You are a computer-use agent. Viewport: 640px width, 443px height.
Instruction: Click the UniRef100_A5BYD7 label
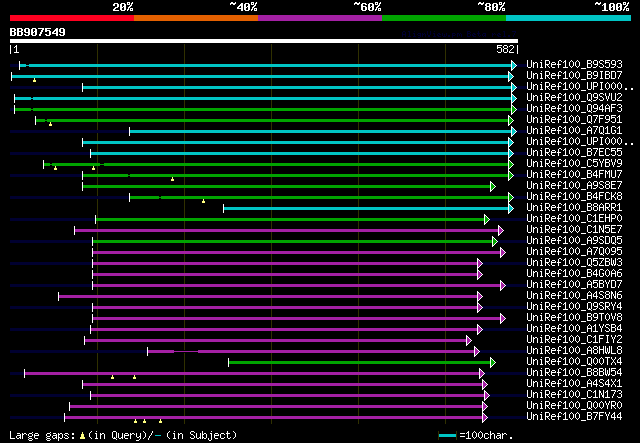574,285
